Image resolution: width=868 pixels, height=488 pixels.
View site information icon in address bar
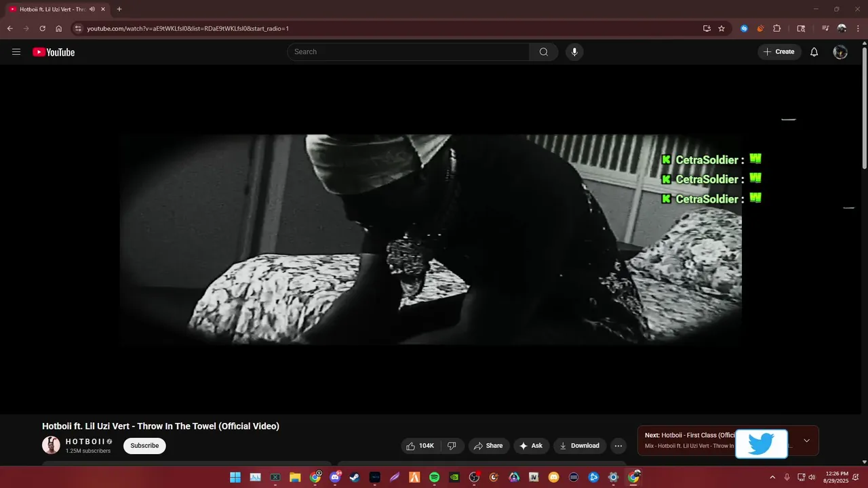78,28
